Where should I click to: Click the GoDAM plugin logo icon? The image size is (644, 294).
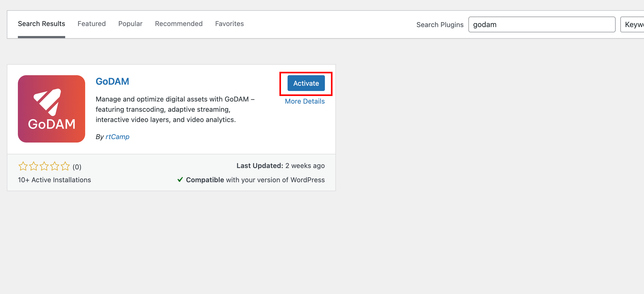pos(52,109)
